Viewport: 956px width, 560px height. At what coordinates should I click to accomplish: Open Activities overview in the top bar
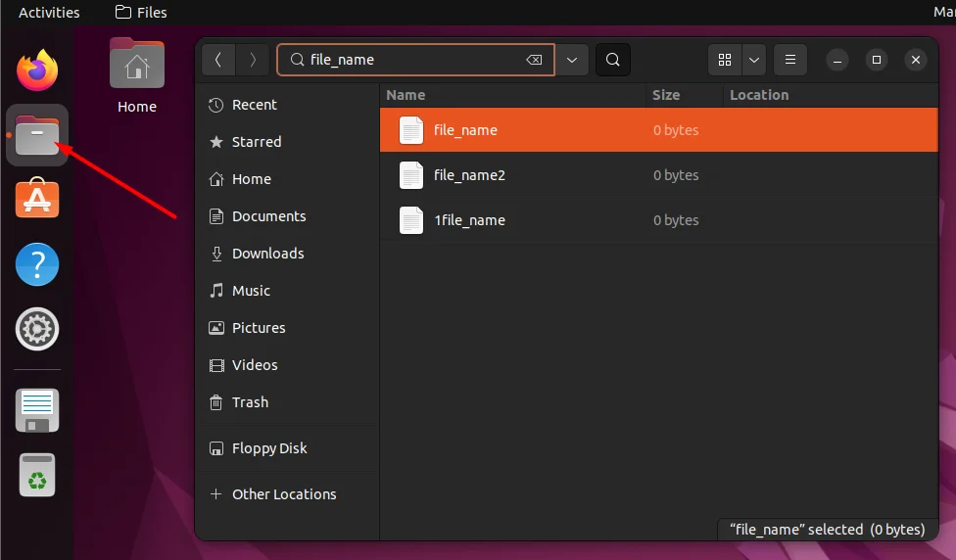tap(49, 12)
